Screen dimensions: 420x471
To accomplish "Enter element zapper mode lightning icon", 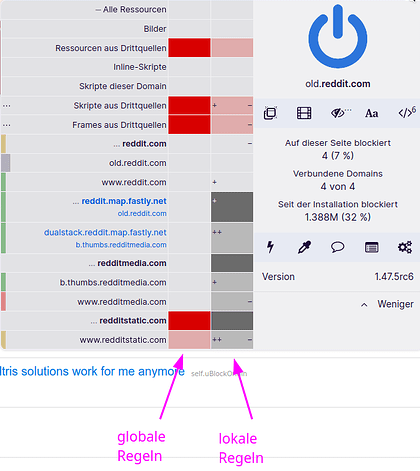I will point(270,247).
